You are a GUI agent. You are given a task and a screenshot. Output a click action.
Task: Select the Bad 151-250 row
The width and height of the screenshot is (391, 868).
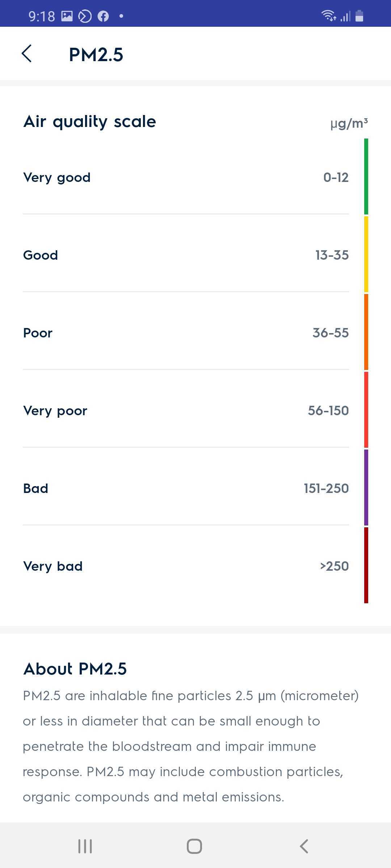pyautogui.click(x=186, y=489)
